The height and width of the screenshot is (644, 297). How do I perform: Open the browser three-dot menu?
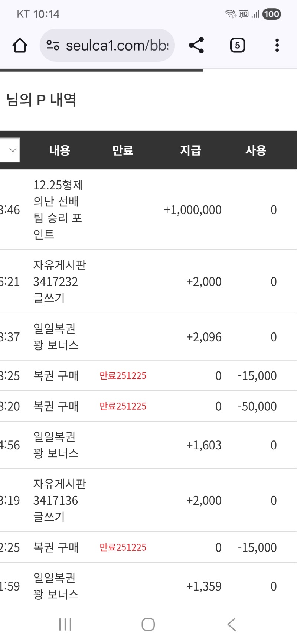pyautogui.click(x=277, y=45)
